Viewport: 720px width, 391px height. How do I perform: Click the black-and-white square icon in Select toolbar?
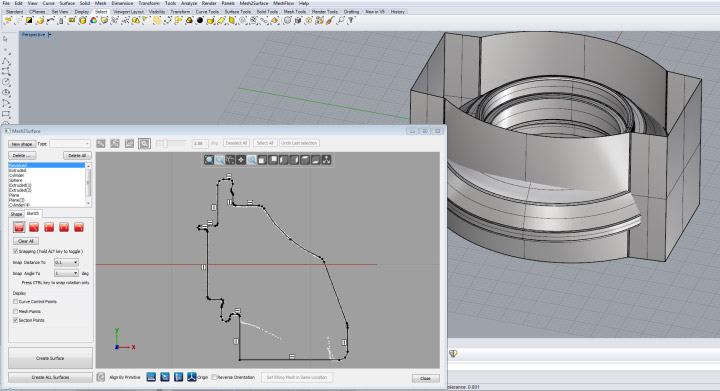pyautogui.click(x=29, y=21)
